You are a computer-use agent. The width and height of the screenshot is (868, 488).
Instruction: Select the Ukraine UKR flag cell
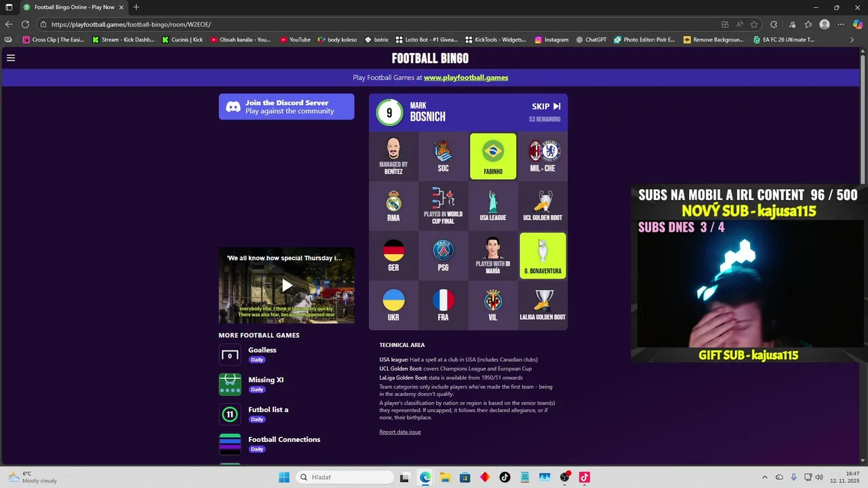393,306
